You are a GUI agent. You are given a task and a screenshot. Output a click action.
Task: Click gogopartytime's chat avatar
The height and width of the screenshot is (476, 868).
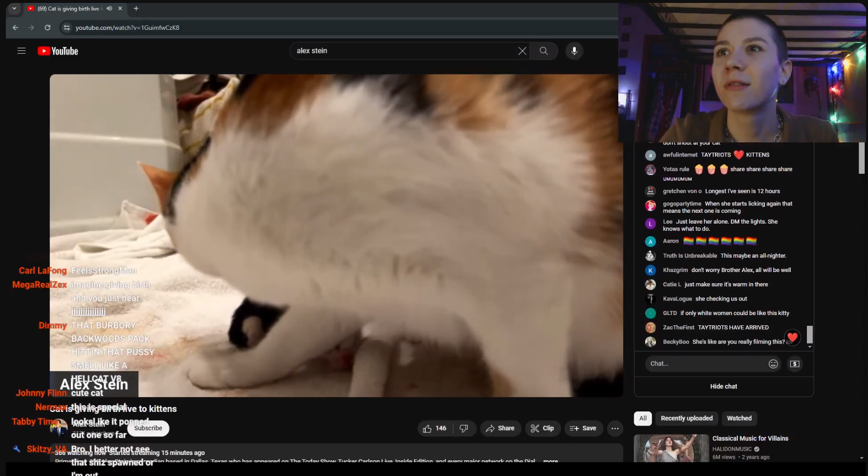(651, 205)
